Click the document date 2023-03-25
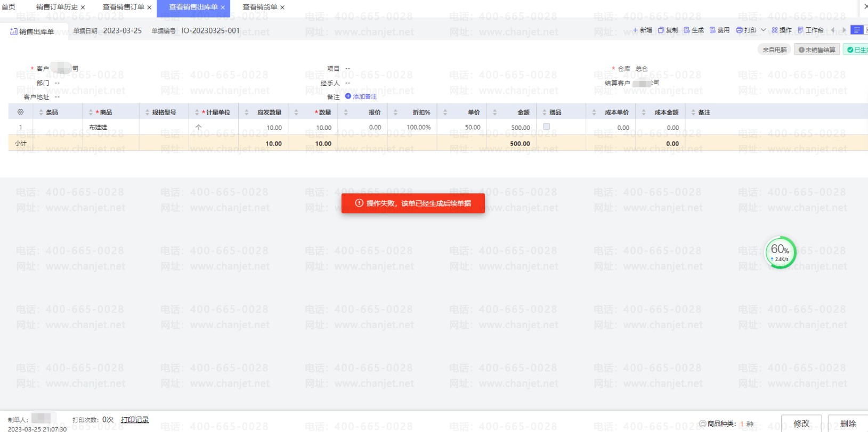The height and width of the screenshot is (432, 868). point(123,31)
